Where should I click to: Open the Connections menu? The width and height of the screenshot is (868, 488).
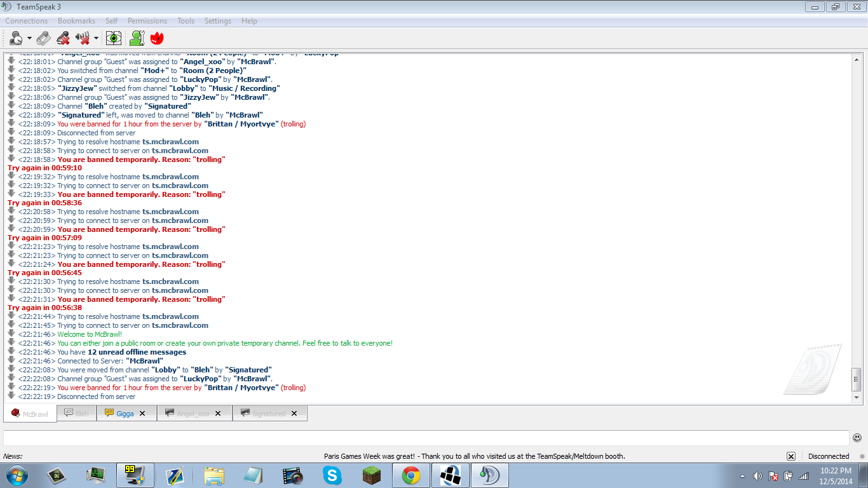27,21
